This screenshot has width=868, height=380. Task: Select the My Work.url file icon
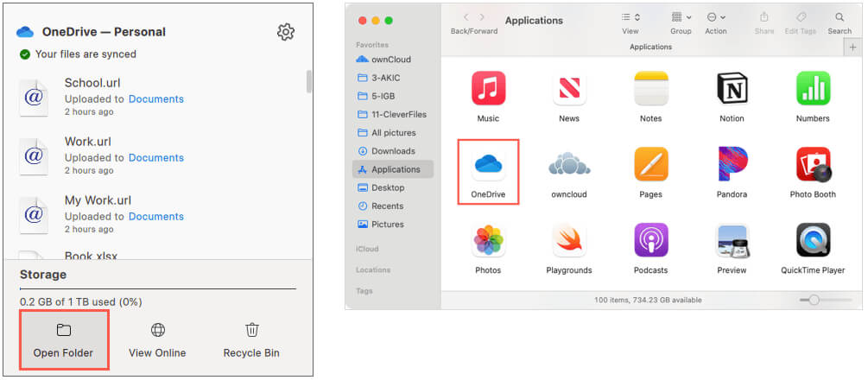[34, 215]
